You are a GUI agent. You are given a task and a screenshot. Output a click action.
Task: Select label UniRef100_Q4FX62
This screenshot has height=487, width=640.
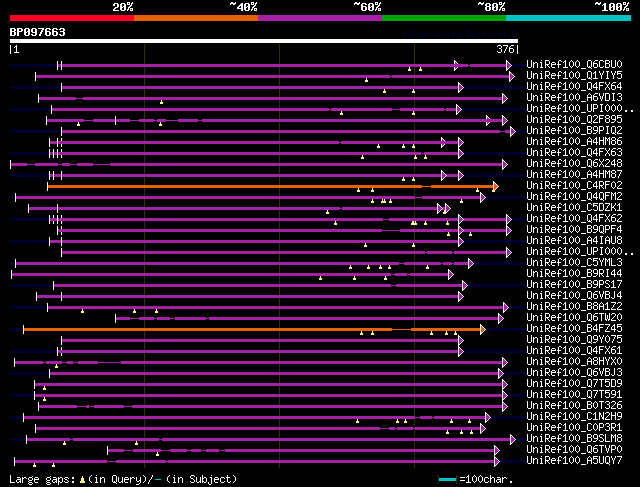[x=574, y=219]
